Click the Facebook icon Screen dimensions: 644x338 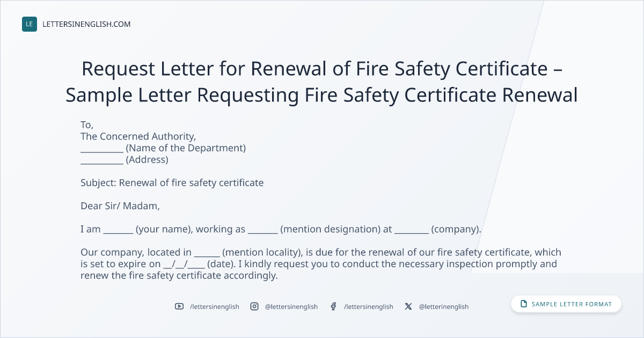pos(333,306)
